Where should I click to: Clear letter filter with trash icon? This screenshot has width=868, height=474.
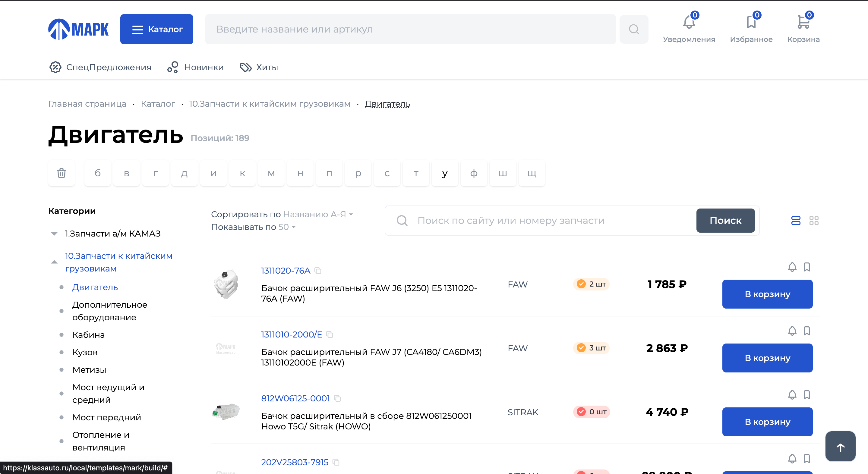61,173
